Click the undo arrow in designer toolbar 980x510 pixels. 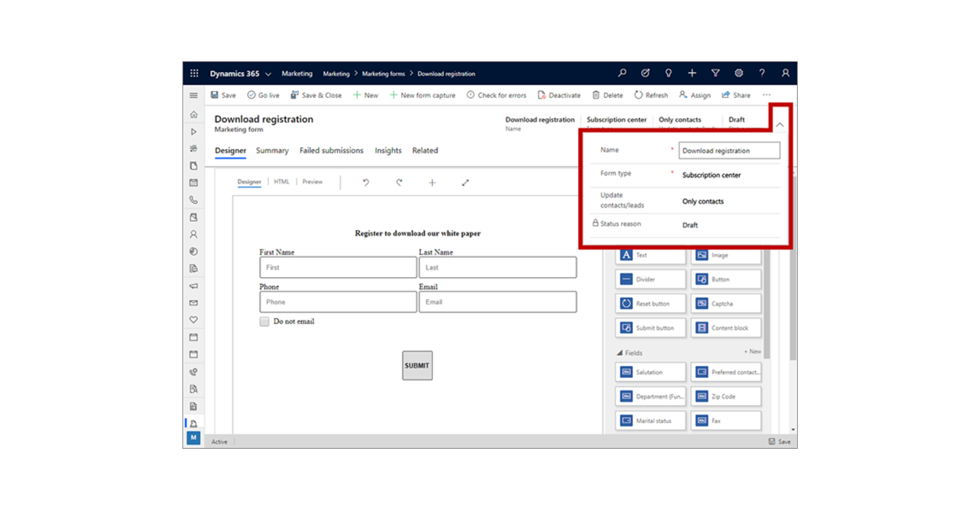[x=365, y=183]
